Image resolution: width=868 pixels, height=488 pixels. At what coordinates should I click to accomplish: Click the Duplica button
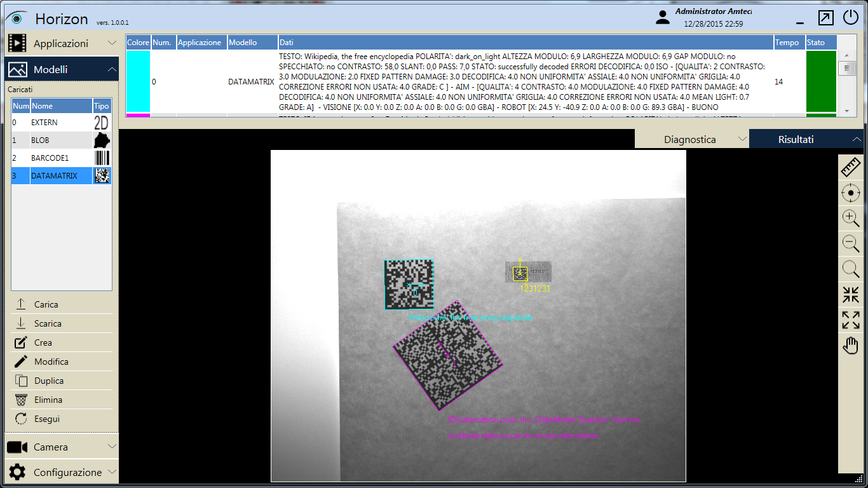pyautogui.click(x=61, y=381)
